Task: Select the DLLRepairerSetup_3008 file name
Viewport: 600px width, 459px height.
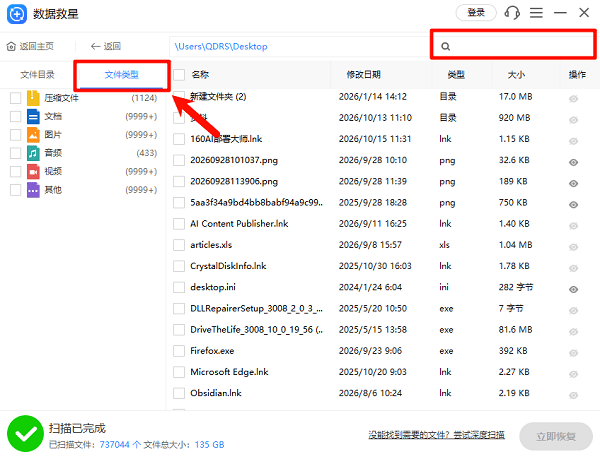Action: click(256, 309)
